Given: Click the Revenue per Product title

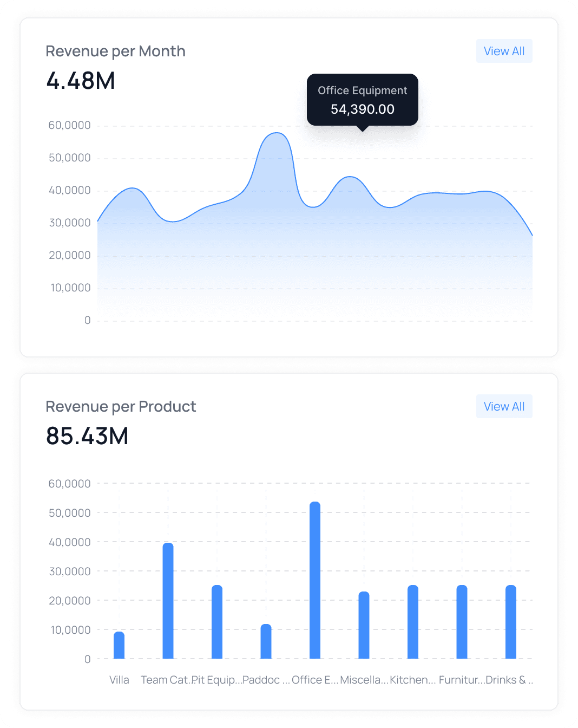Looking at the screenshot, I should click(x=121, y=406).
